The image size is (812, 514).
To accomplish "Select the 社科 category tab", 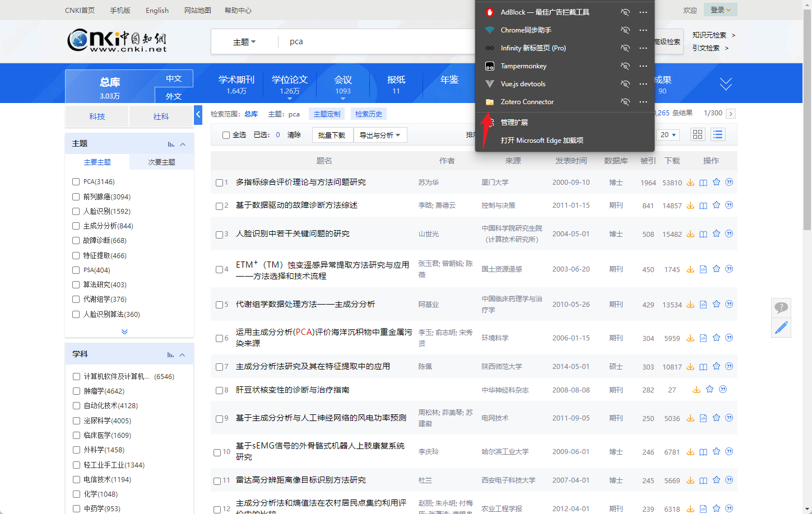I will click(x=161, y=116).
